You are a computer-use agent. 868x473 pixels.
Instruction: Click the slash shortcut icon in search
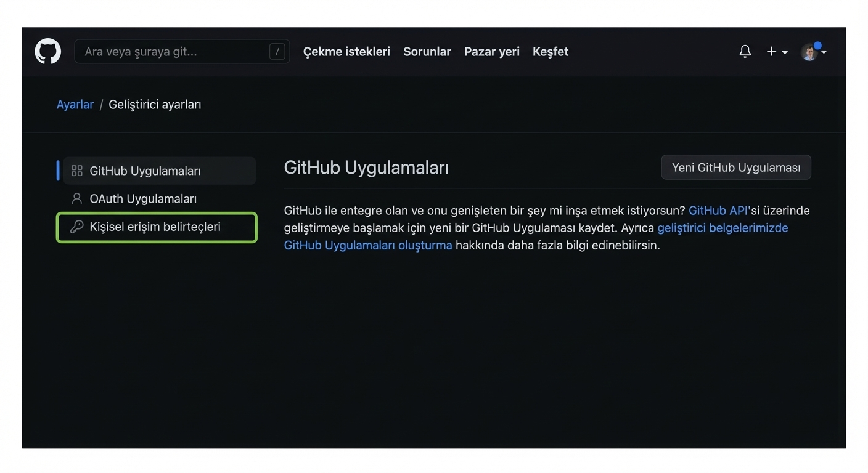(x=277, y=51)
